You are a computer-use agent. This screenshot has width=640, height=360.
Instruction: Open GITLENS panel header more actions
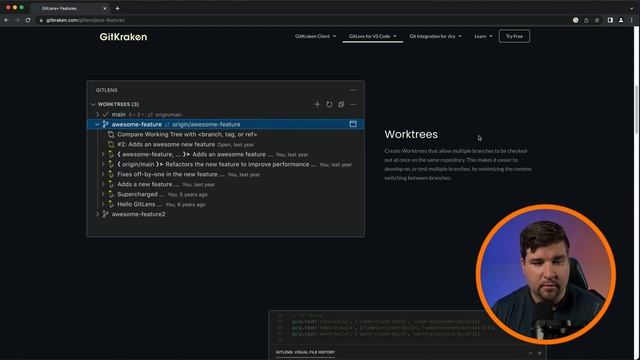353,90
